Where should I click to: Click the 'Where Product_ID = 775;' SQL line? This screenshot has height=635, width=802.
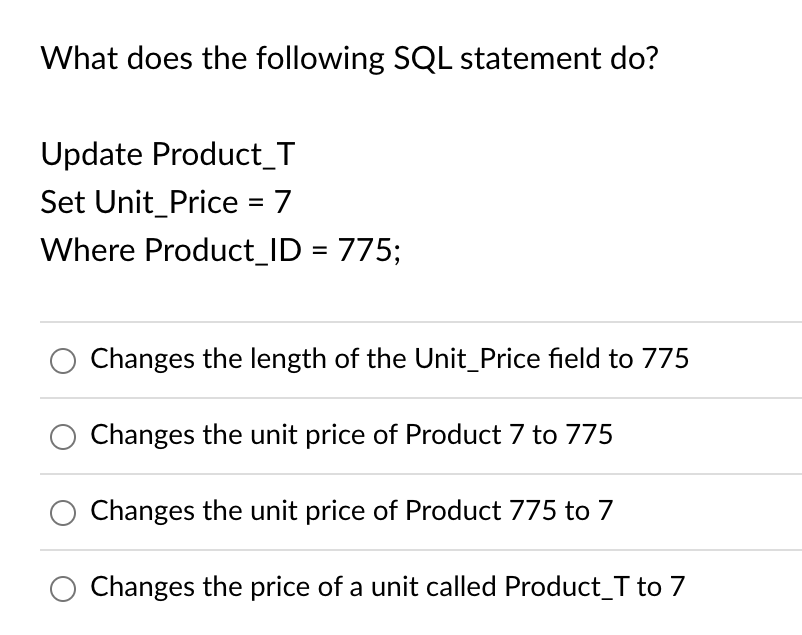point(221,250)
